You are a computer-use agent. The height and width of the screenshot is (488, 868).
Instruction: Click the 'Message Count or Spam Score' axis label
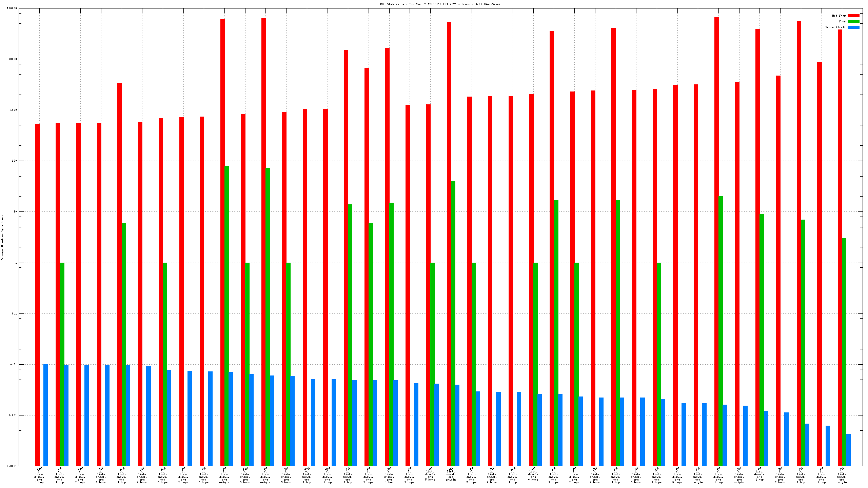pos(2,237)
